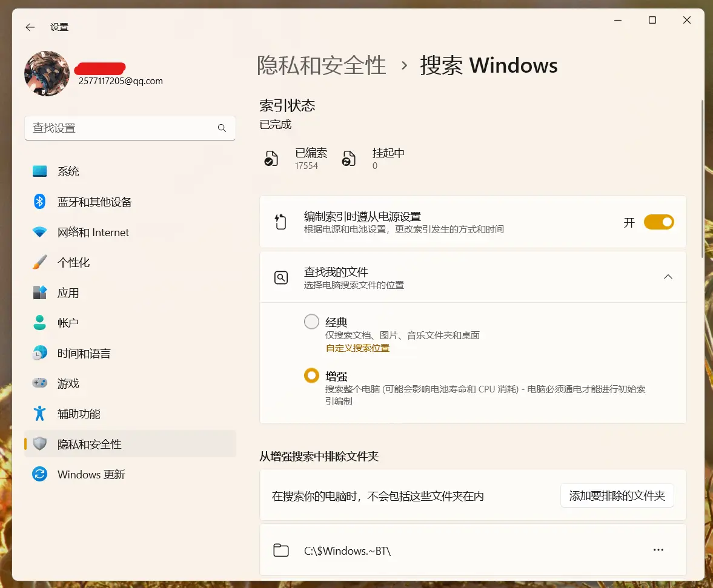Image resolution: width=713 pixels, height=588 pixels.
Task: Click the 已完成 status text
Action: pos(275,125)
